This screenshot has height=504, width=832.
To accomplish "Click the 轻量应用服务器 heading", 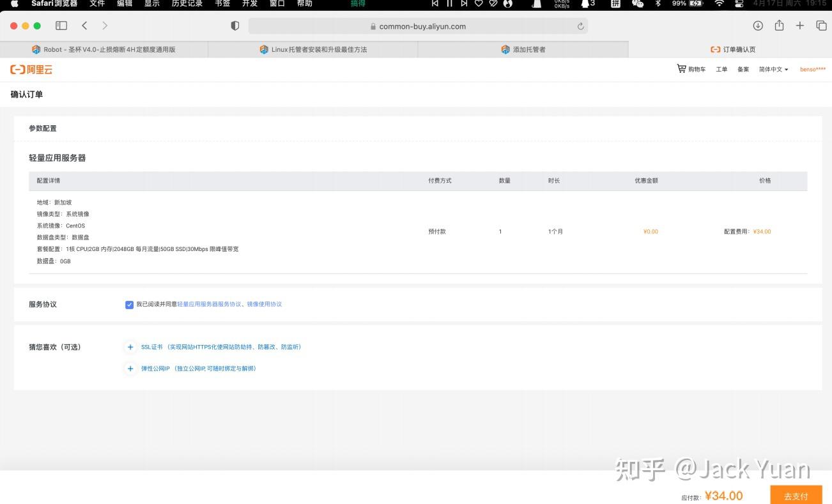I will coord(57,158).
